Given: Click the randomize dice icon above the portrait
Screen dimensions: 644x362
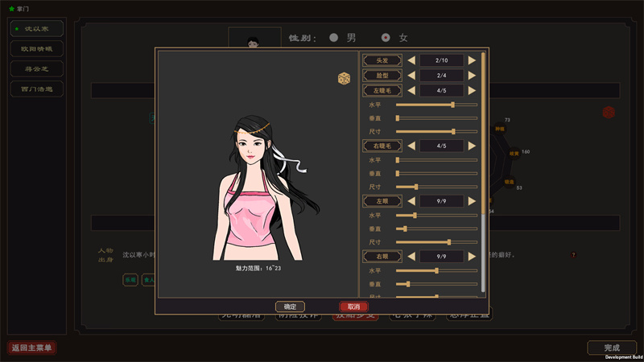Looking at the screenshot, I should tap(344, 79).
